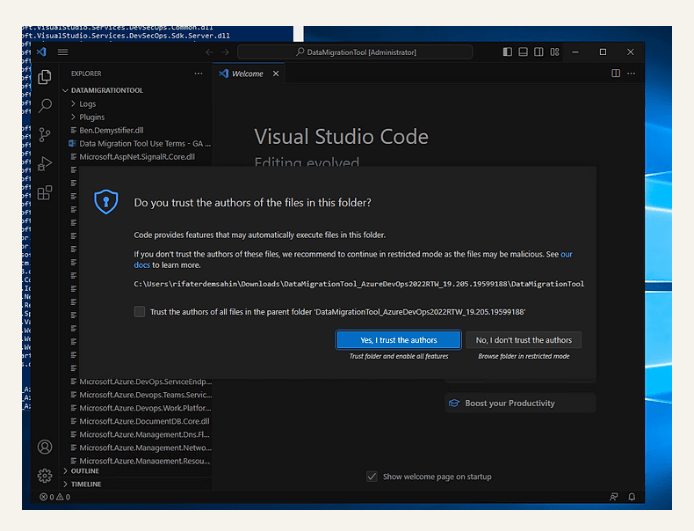Open Source Control view icon
This screenshot has height=531, width=694.
pyautogui.click(x=45, y=135)
